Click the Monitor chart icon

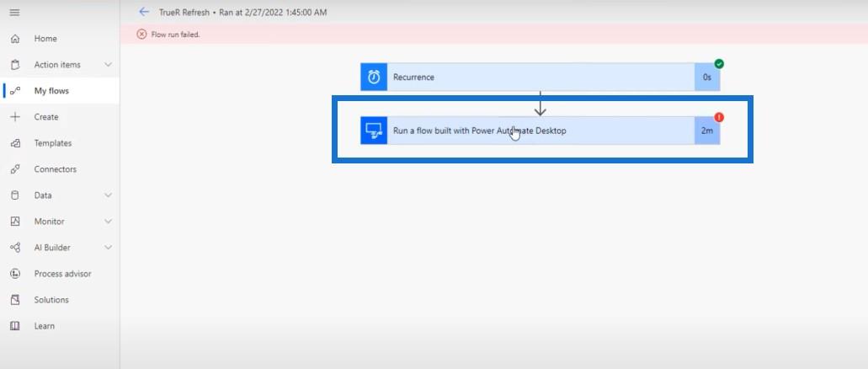[x=15, y=221]
